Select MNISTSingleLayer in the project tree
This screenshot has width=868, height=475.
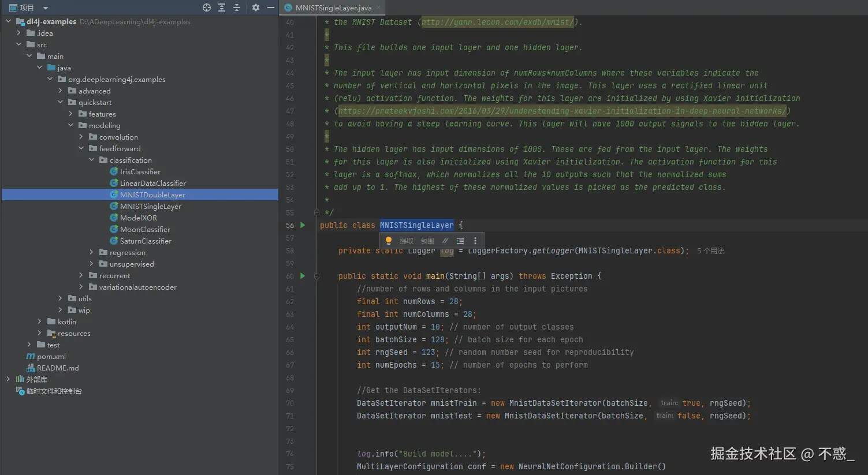pos(150,206)
